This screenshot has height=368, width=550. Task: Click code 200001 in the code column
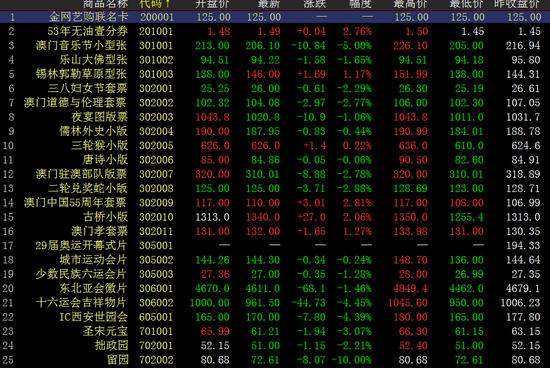pos(157,17)
